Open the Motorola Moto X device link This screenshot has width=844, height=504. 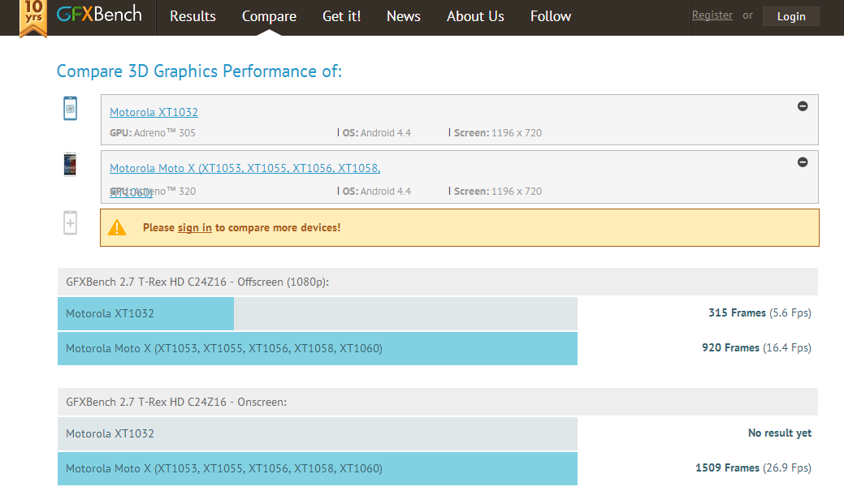coord(245,168)
